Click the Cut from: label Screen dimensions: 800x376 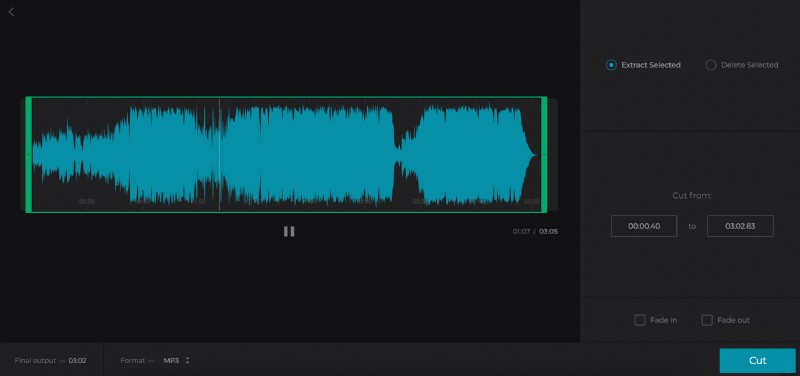point(692,196)
